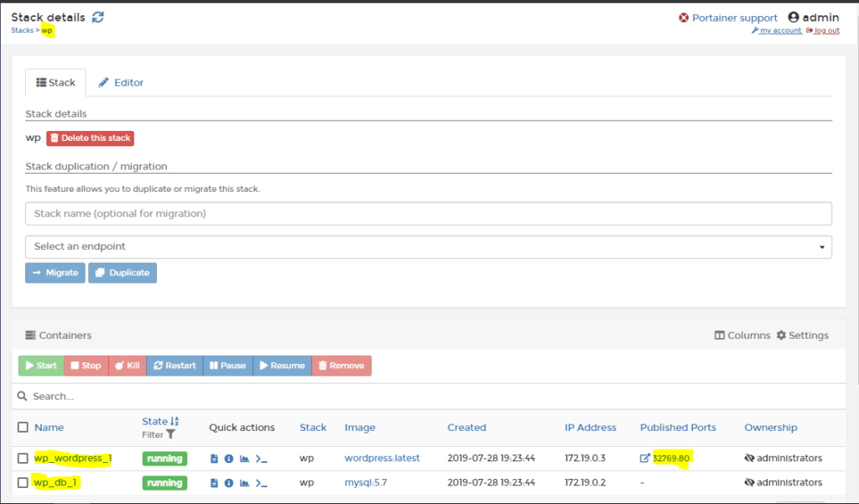Viewport: 859px width, 504px height.
Task: Open the containers table Settings
Action: 803,335
